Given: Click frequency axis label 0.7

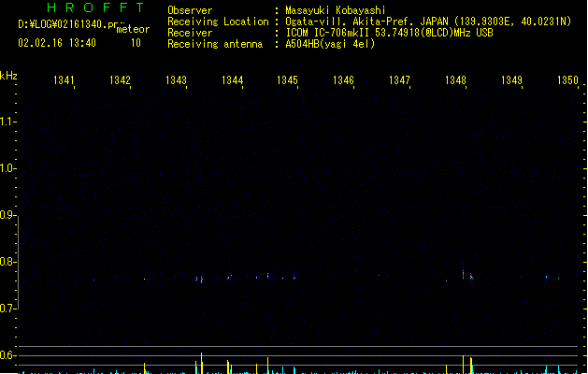Looking at the screenshot, I should pos(7,309).
